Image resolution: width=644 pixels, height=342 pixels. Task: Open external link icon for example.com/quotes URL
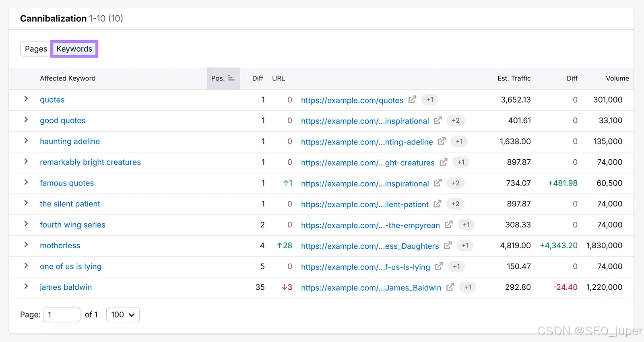412,99
